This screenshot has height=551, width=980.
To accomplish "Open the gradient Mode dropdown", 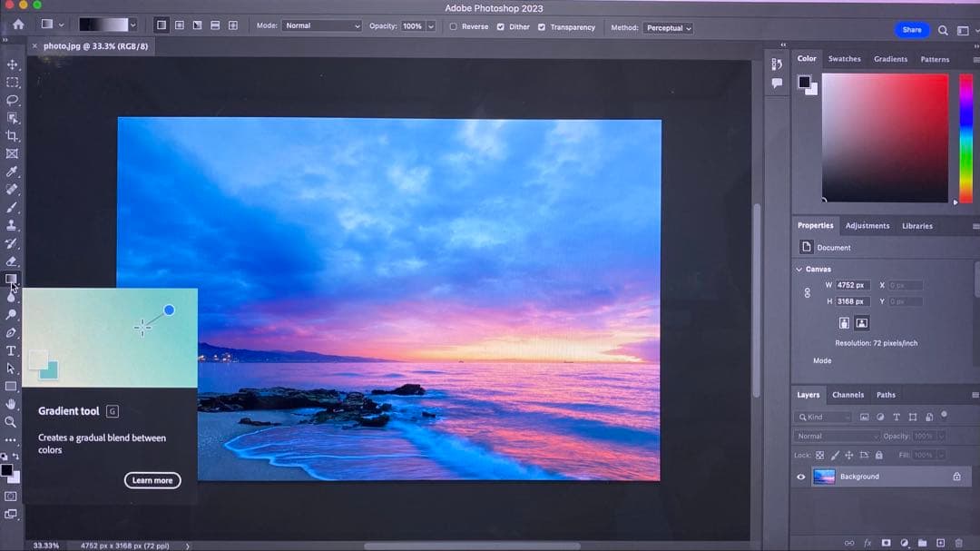I will coord(322,25).
